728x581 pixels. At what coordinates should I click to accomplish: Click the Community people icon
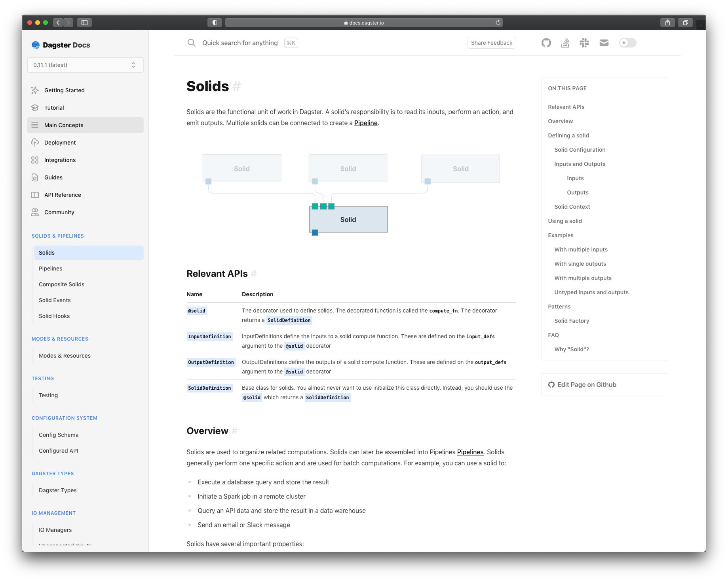(x=35, y=212)
